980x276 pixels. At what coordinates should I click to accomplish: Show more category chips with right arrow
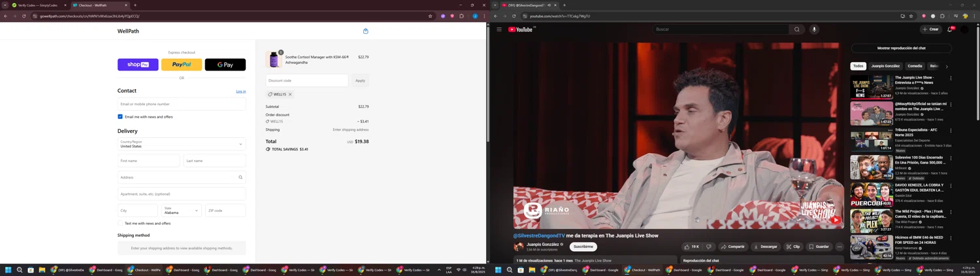coord(947,66)
